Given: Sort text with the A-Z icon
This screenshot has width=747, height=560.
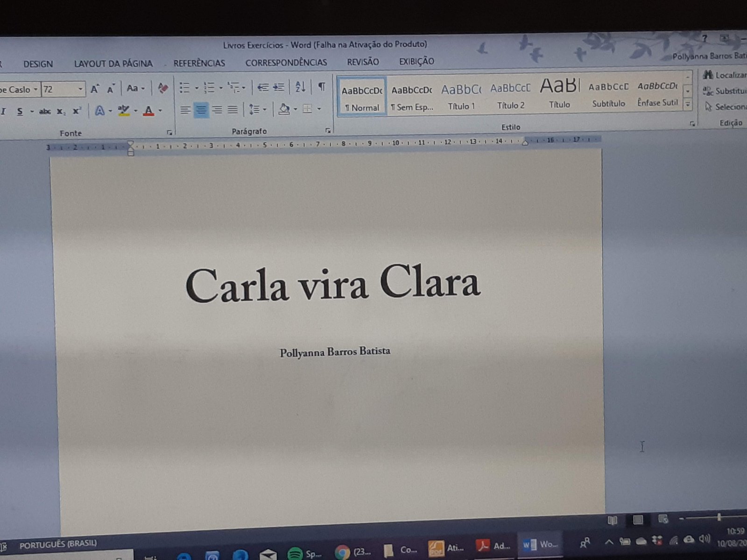Looking at the screenshot, I should [x=300, y=86].
